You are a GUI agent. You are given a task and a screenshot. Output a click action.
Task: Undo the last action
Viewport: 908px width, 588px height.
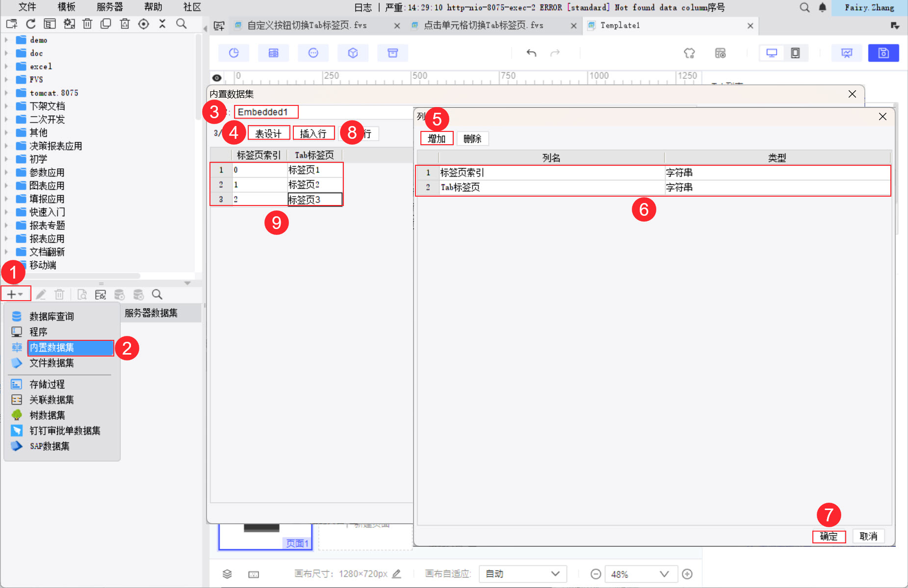(x=531, y=53)
